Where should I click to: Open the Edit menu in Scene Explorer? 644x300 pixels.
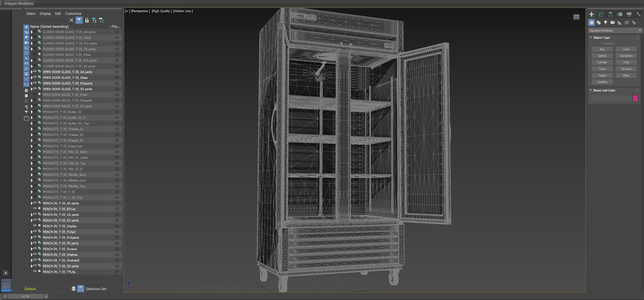(58, 13)
